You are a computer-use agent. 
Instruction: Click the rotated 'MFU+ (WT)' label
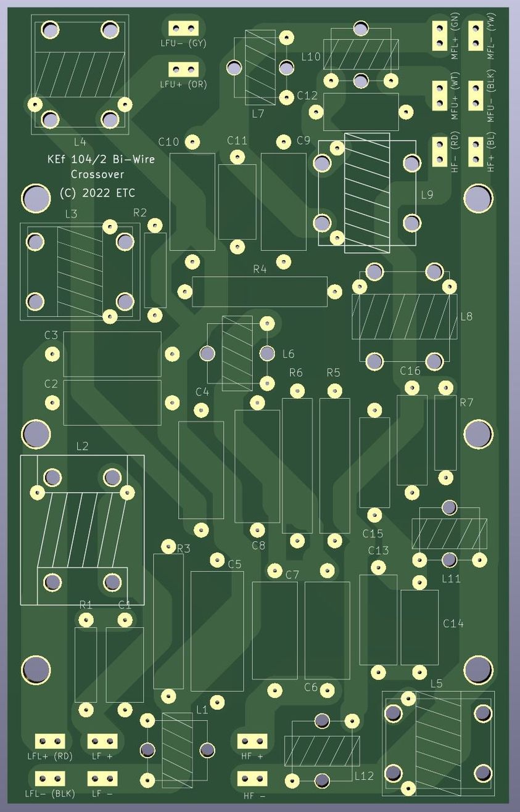coord(455,96)
